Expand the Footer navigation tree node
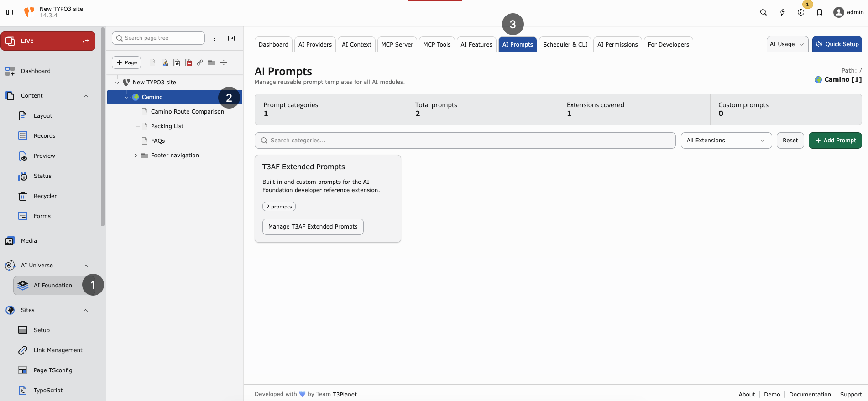 [x=136, y=156]
